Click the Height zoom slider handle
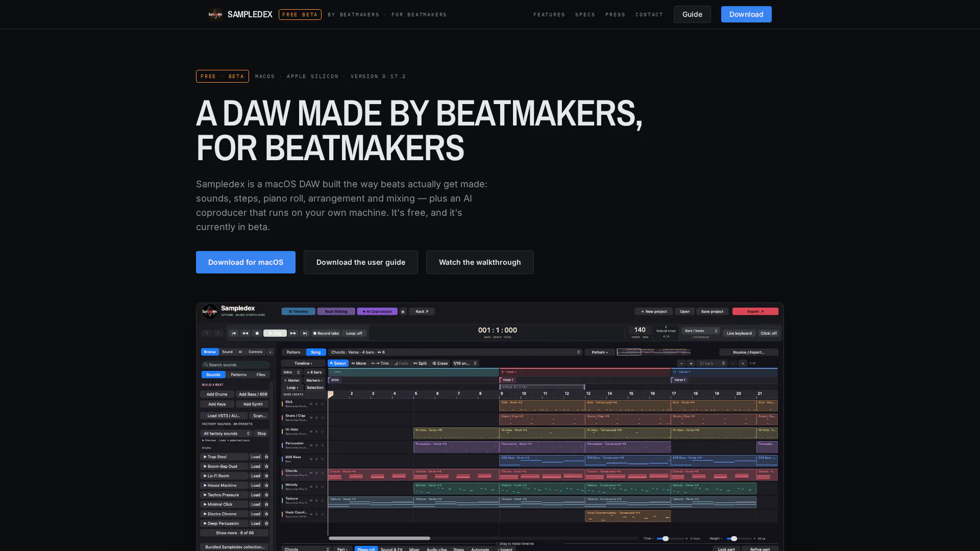Viewport: 980px width, 551px height. coord(734,538)
